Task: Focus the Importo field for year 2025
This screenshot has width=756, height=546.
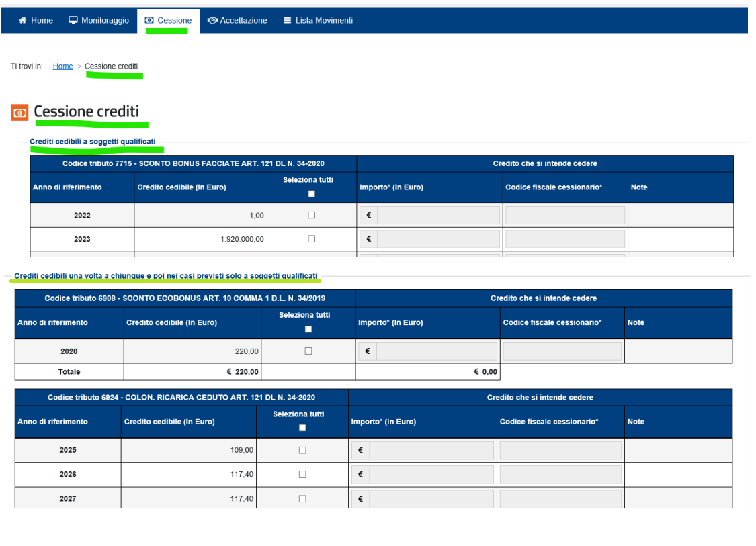Action: [x=431, y=451]
